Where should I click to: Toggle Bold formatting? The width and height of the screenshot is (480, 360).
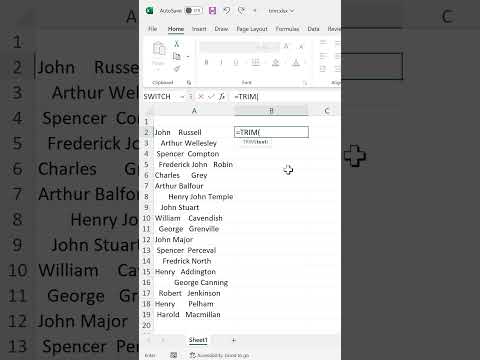click(x=206, y=62)
